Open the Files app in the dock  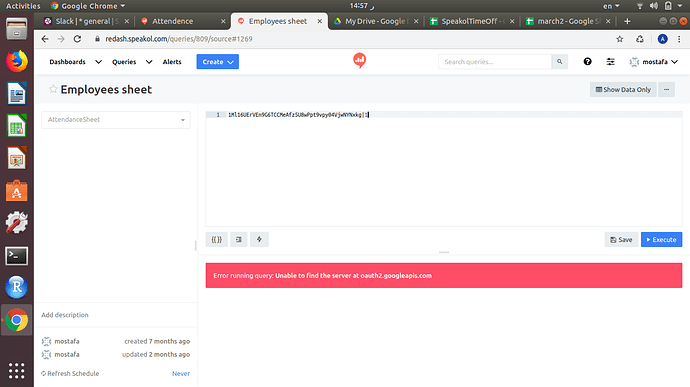16,29
